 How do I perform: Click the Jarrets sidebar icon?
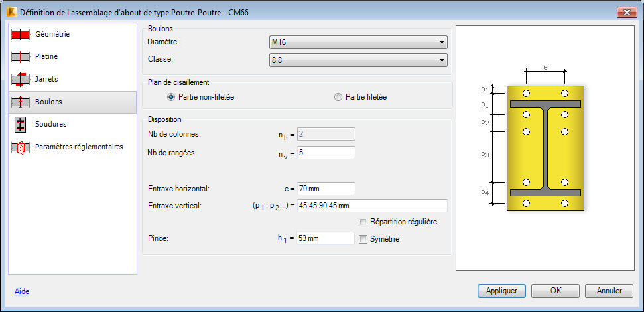21,79
